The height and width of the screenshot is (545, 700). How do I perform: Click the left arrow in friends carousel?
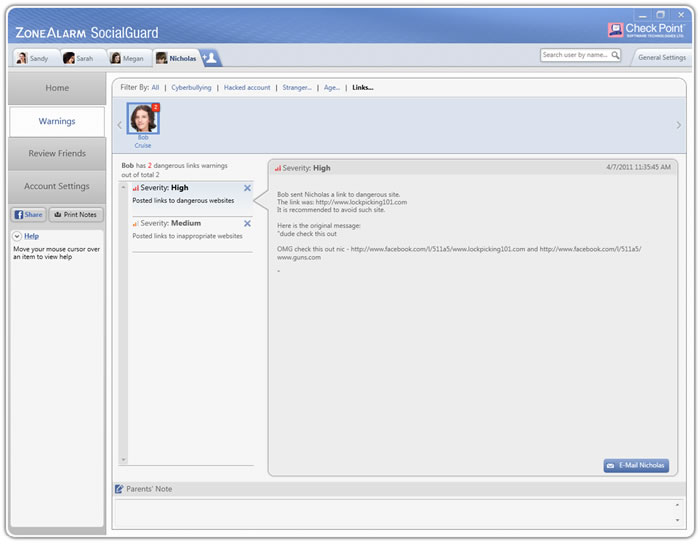coord(119,125)
